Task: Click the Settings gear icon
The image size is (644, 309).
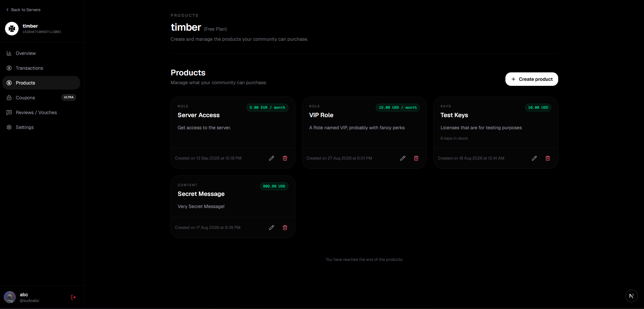Action: point(9,127)
